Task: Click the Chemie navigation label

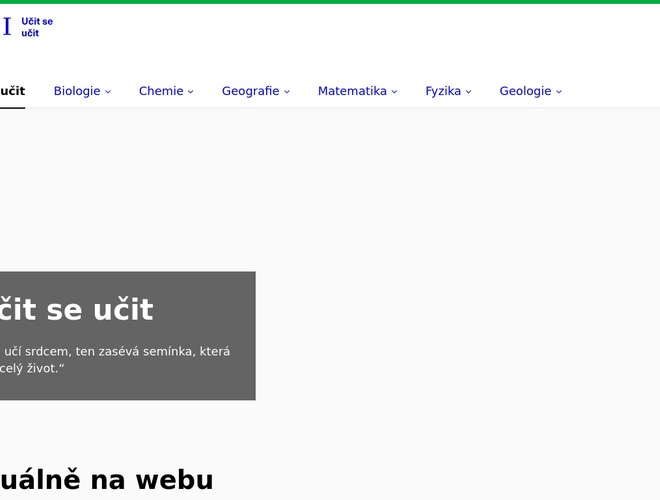Action: (161, 91)
